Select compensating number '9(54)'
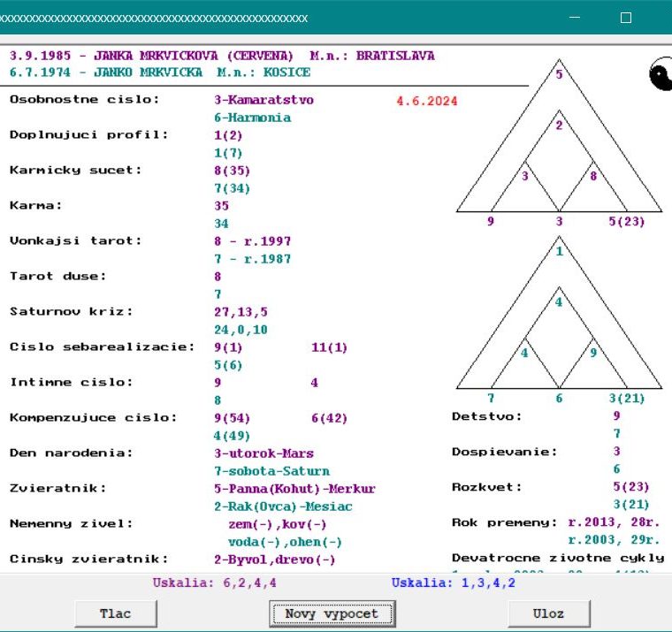The height and width of the screenshot is (632, 672). click(x=233, y=418)
